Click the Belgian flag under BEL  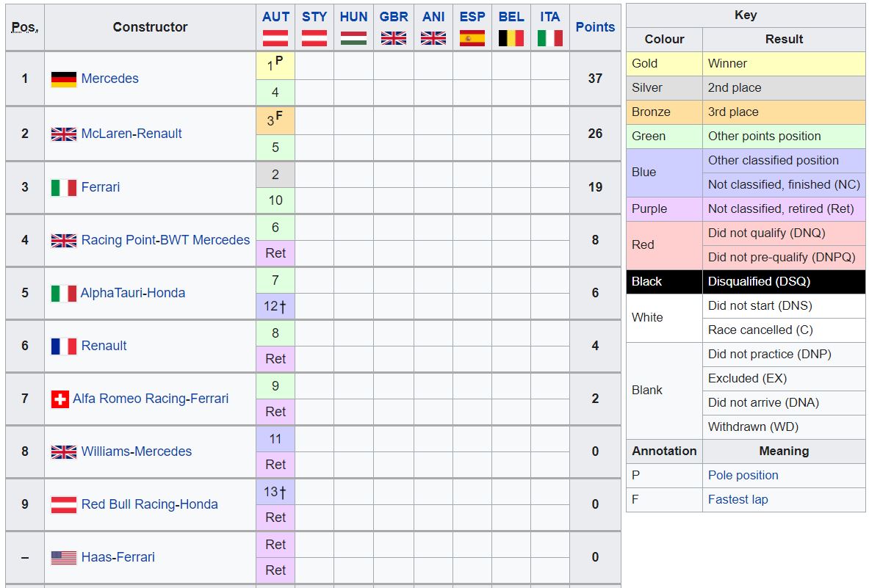pyautogui.click(x=511, y=38)
